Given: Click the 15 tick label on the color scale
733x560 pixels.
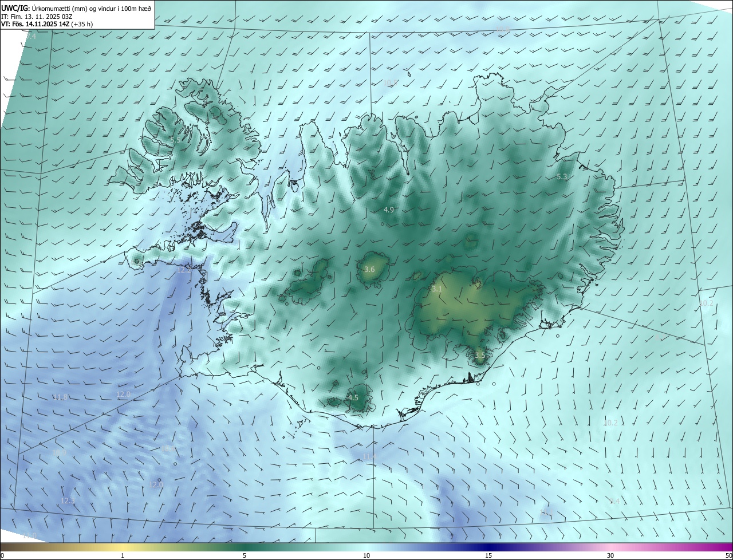Looking at the screenshot, I should point(488,555).
